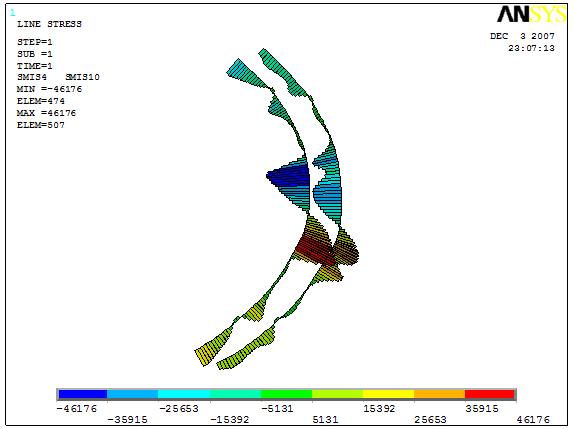Viewport: 573px width, 429px height.
Task: Click the ANSYS logo
Action: 531,14
